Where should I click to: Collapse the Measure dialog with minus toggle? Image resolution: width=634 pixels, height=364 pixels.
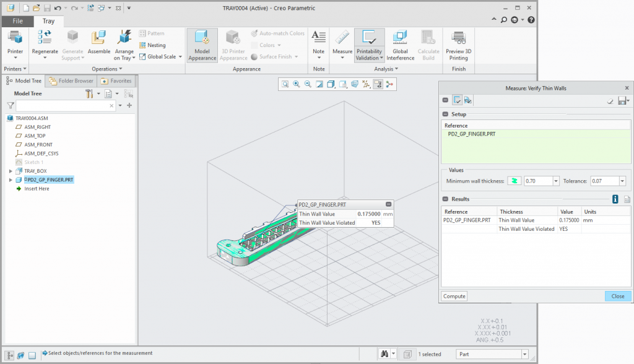pyautogui.click(x=445, y=100)
